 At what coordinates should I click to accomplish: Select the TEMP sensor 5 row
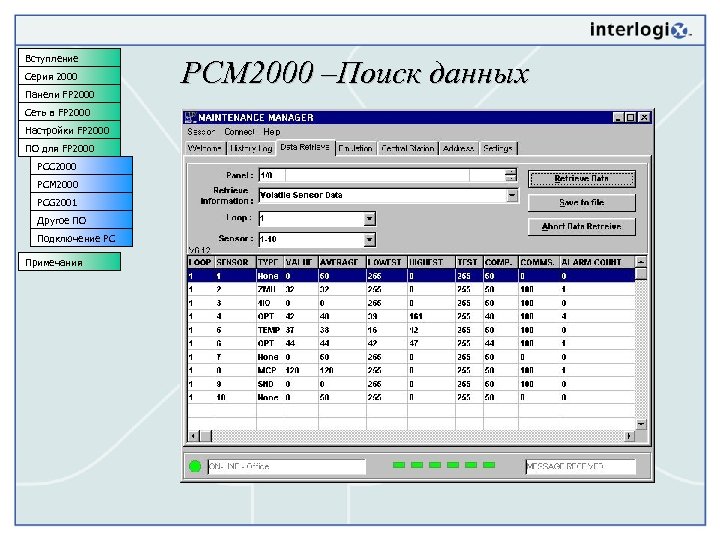pyautogui.click(x=411, y=330)
